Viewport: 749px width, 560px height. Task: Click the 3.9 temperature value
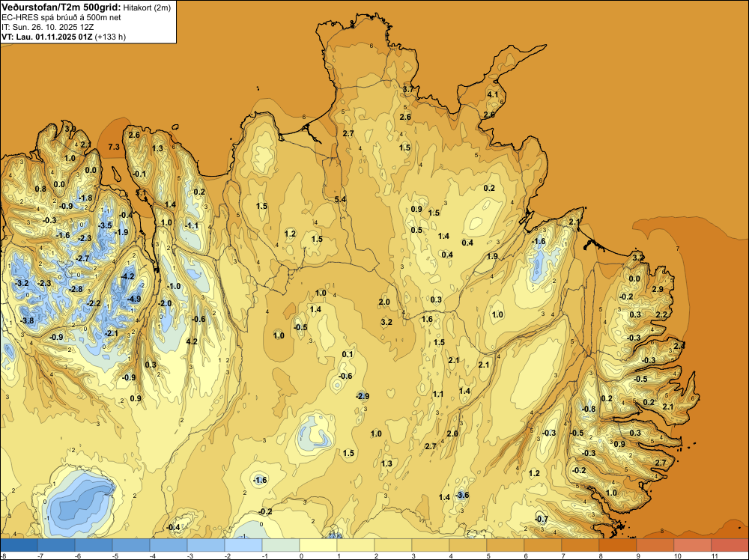click(x=70, y=129)
